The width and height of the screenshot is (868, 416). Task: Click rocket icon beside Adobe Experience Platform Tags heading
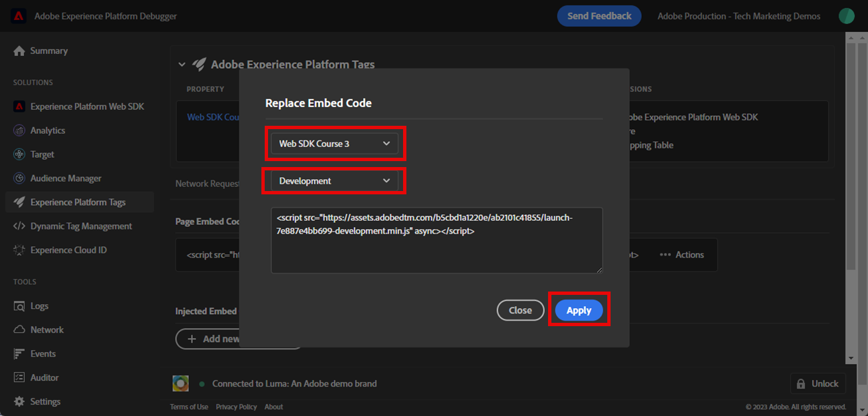point(199,65)
